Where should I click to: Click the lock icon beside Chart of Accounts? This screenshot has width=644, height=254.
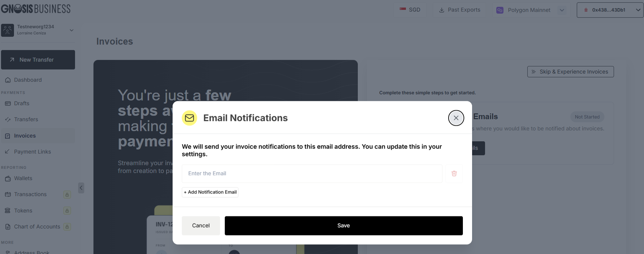pyautogui.click(x=67, y=227)
